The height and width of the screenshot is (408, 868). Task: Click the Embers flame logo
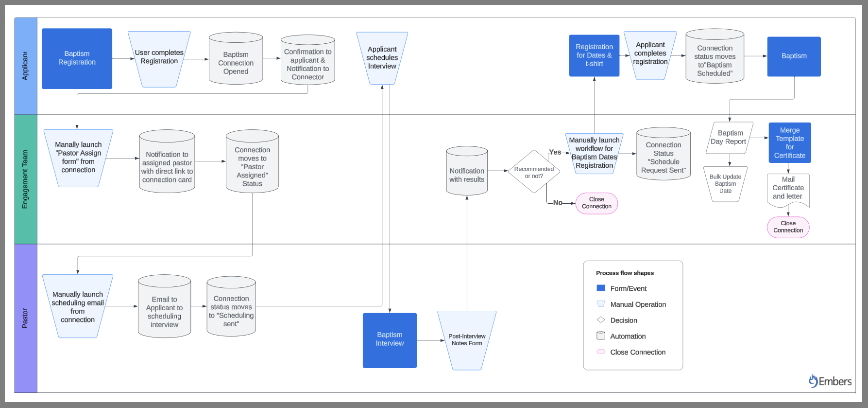coord(813,381)
